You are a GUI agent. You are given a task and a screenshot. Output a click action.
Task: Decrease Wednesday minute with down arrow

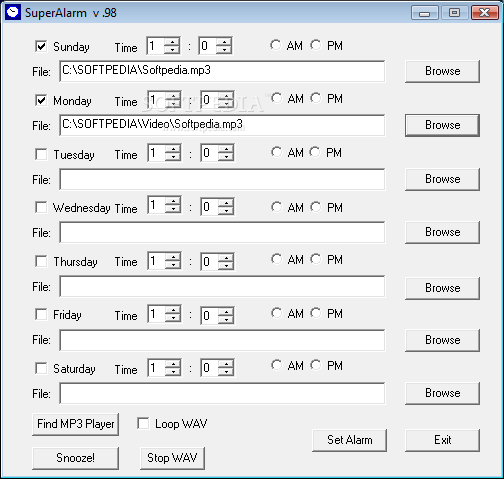[226, 211]
